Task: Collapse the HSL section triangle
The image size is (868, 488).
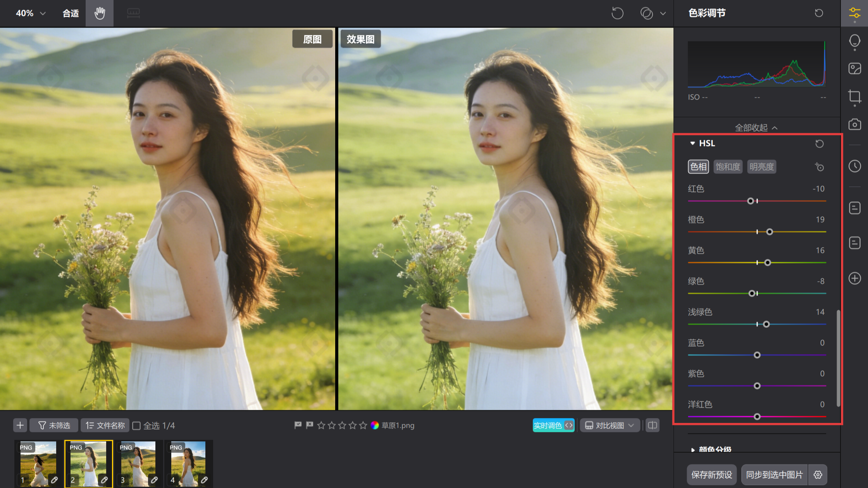Action: pos(692,143)
